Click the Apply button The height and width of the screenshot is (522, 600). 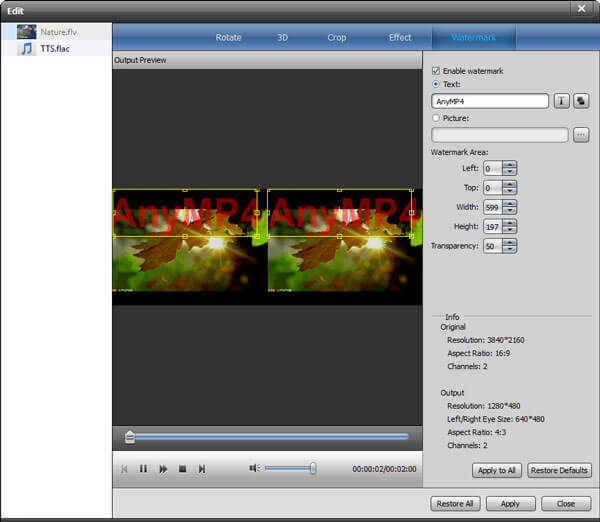(510, 504)
